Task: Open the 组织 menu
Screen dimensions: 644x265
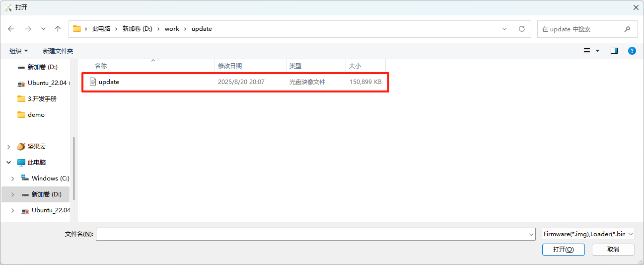Action: (x=18, y=51)
